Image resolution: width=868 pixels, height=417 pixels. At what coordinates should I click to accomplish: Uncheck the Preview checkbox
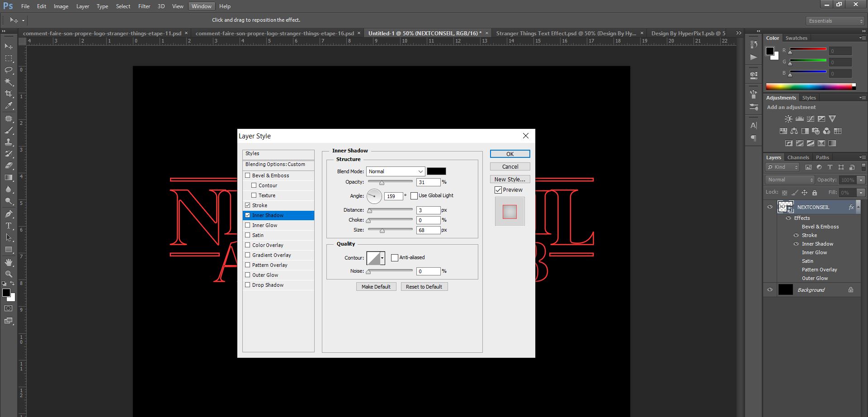[x=498, y=190]
